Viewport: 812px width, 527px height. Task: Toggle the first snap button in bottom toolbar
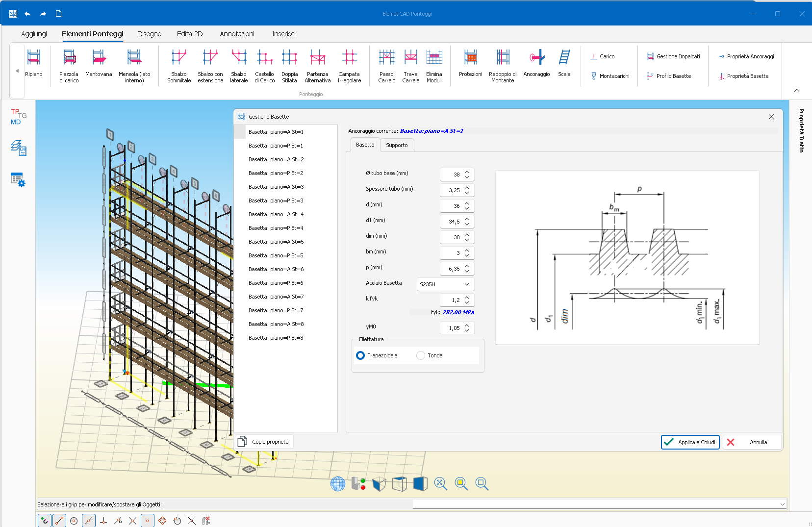[44, 521]
